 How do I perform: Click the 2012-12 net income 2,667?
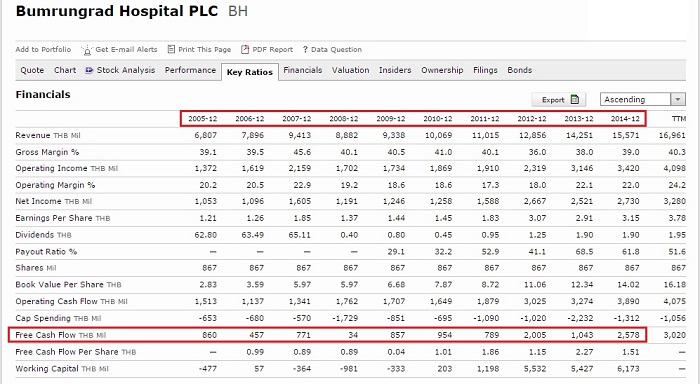point(535,201)
